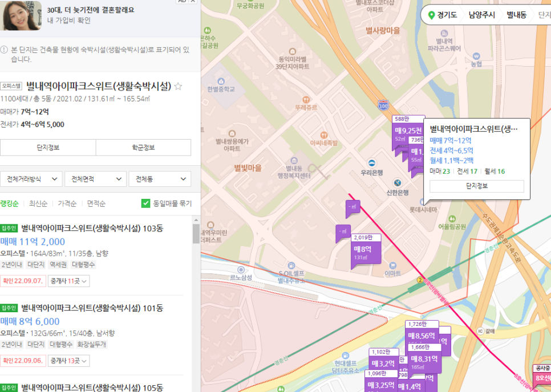
Task: Open the 전체거래방식 dropdown
Action: (x=31, y=179)
